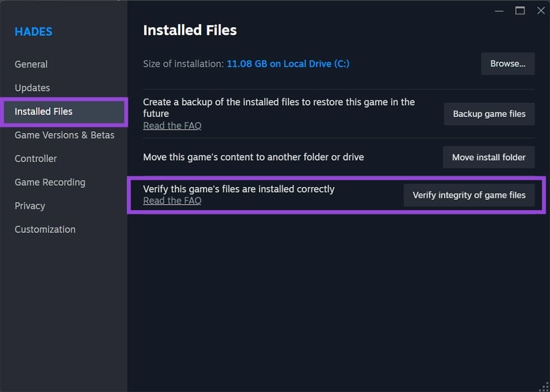Click the 11.08 GB on Local Drive link
This screenshot has height=392, width=550.
point(288,64)
